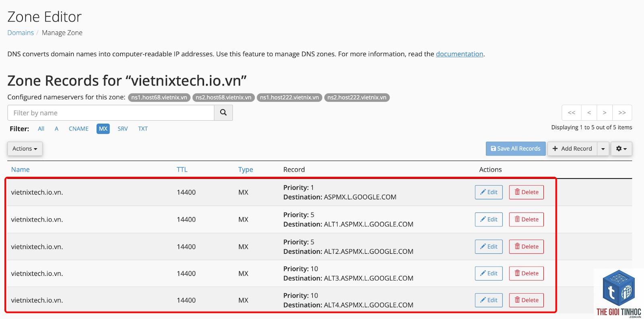Open the Domains breadcrumb link
Screen dimensions: 644x319
tap(21, 33)
